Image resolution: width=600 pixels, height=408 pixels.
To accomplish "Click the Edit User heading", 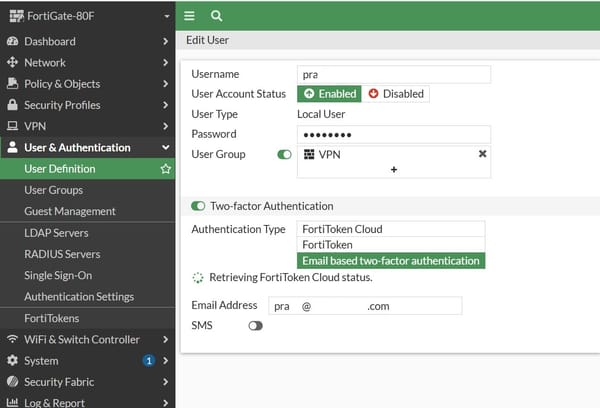I will click(x=207, y=40).
